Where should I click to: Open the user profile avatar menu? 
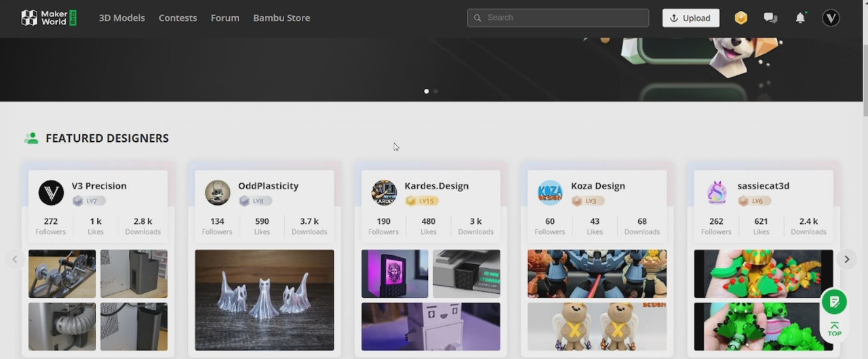click(831, 18)
